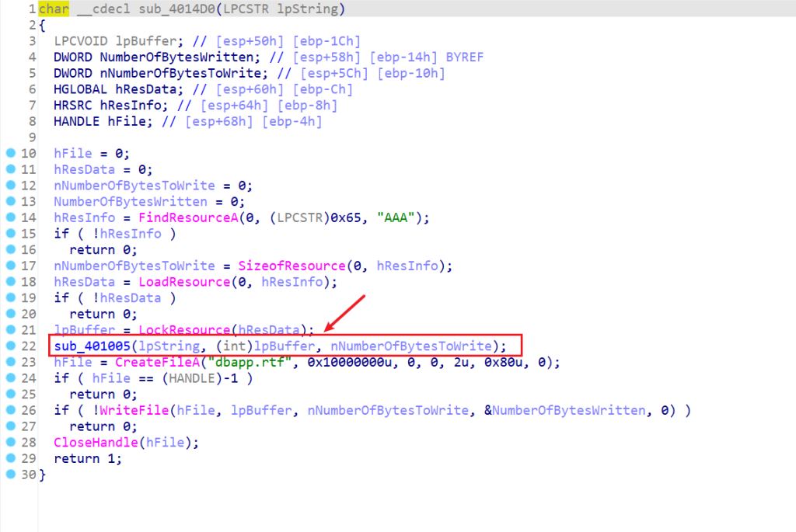
Task: Set breakpoint dot on line 22
Action: [10, 346]
